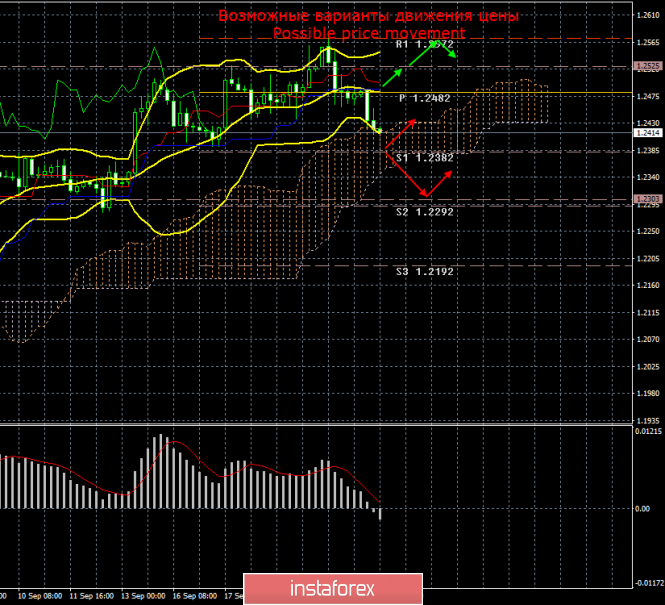Select the 1.2303 price level tag
665x605 pixels.
(647, 199)
